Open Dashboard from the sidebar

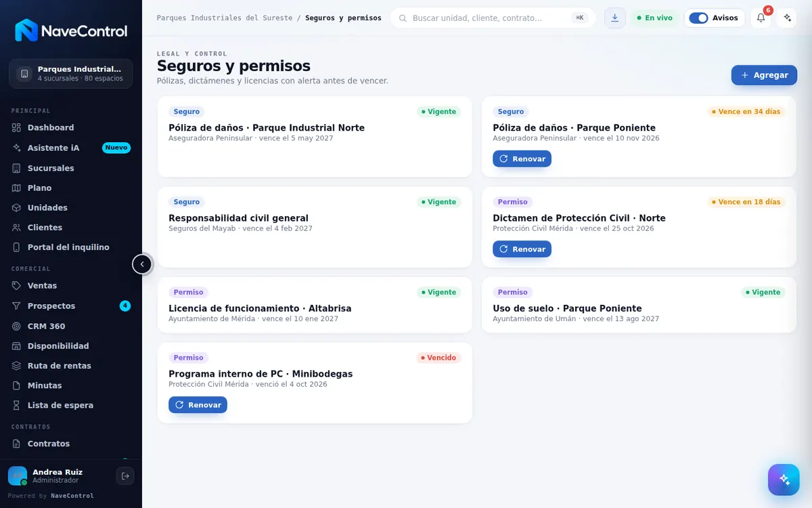point(71,127)
